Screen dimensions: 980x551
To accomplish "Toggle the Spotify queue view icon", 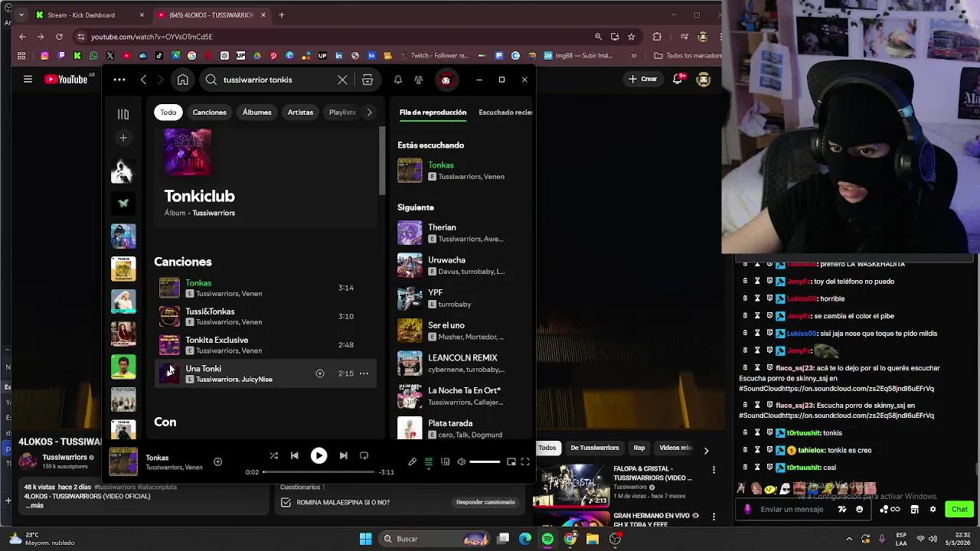I will pos(429,461).
